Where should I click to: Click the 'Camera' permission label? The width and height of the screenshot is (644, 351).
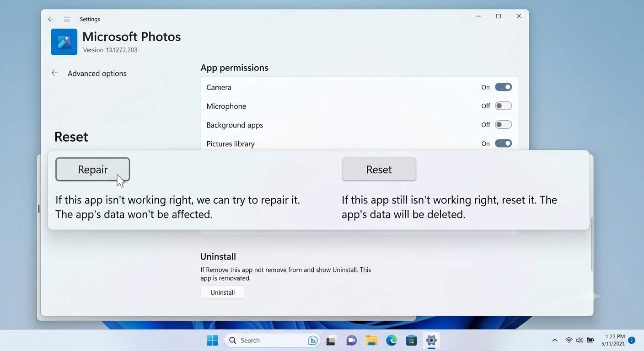[x=219, y=87]
